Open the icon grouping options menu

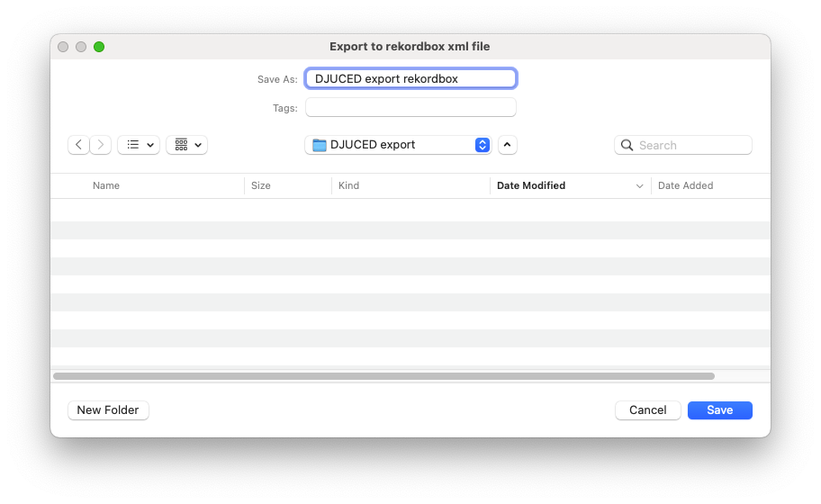point(186,145)
